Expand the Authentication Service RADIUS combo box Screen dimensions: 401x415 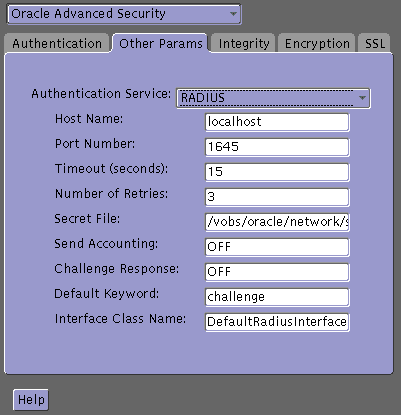tap(273, 98)
